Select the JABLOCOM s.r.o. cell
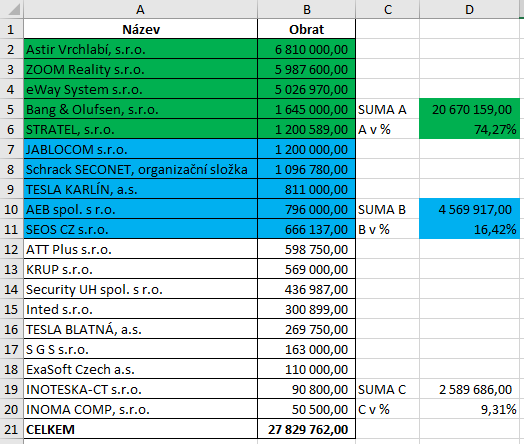 141,149
